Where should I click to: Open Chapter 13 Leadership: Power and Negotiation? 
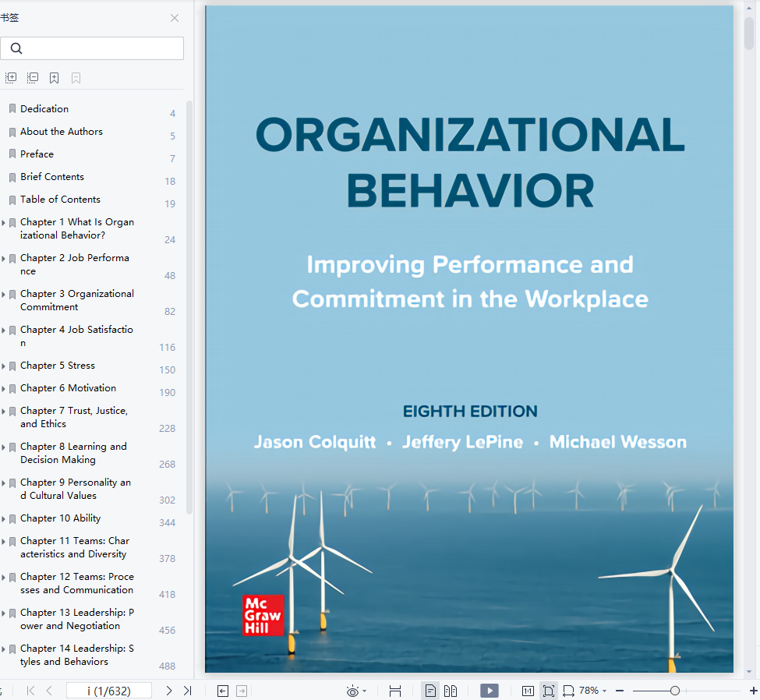click(77, 619)
